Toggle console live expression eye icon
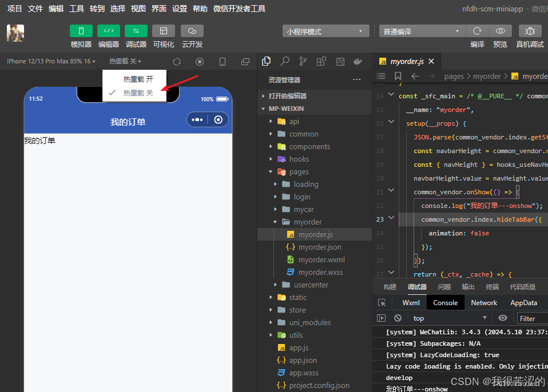 tap(503, 318)
